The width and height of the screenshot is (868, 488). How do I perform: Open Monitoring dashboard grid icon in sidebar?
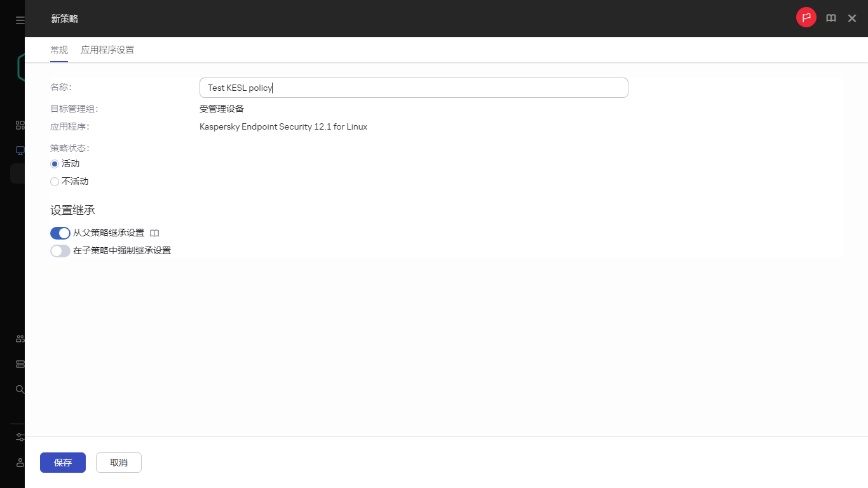point(19,125)
